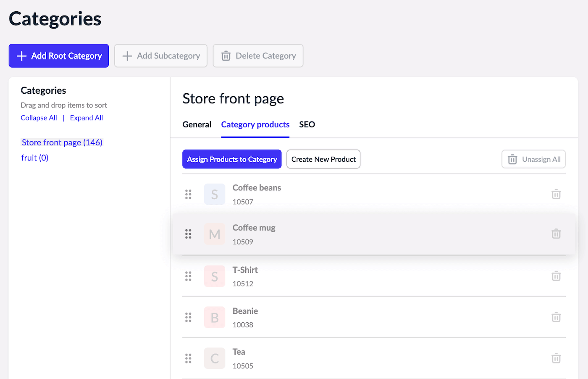Click the T-Shirt row delete icon
588x379 pixels.
[x=556, y=276]
